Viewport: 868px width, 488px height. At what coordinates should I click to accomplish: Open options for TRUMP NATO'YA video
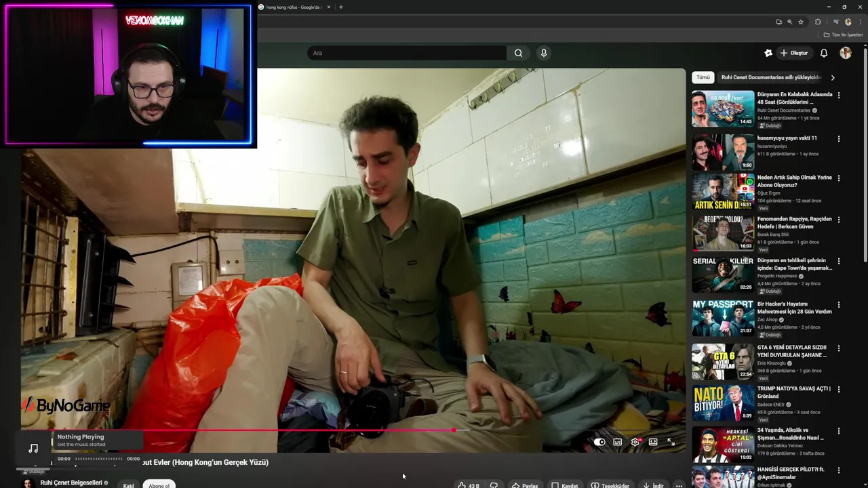coord(839,390)
